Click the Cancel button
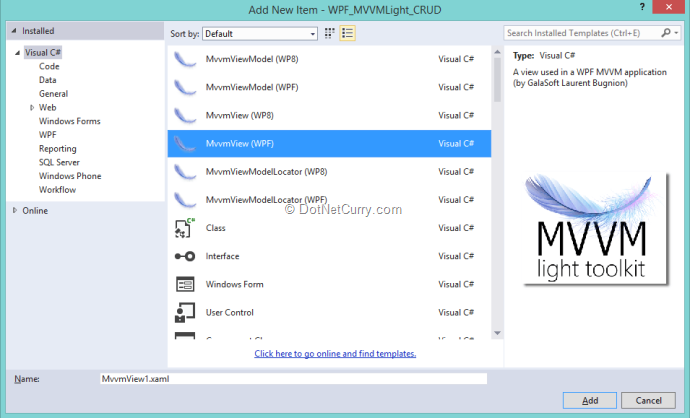 pos(648,400)
